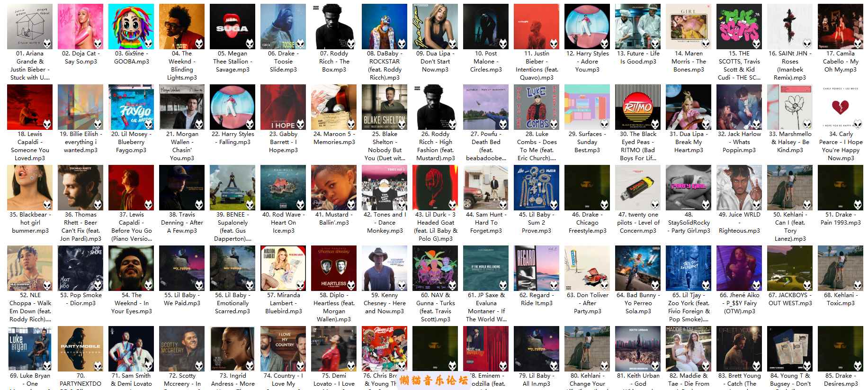
Task: Select file name '28. Luke Combs - Does To Me'
Action: pos(537,146)
